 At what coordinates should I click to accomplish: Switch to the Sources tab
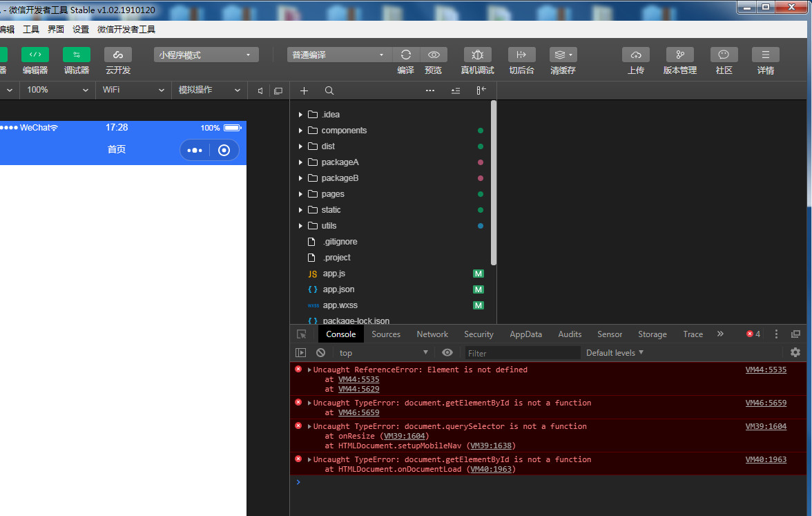pyautogui.click(x=386, y=334)
